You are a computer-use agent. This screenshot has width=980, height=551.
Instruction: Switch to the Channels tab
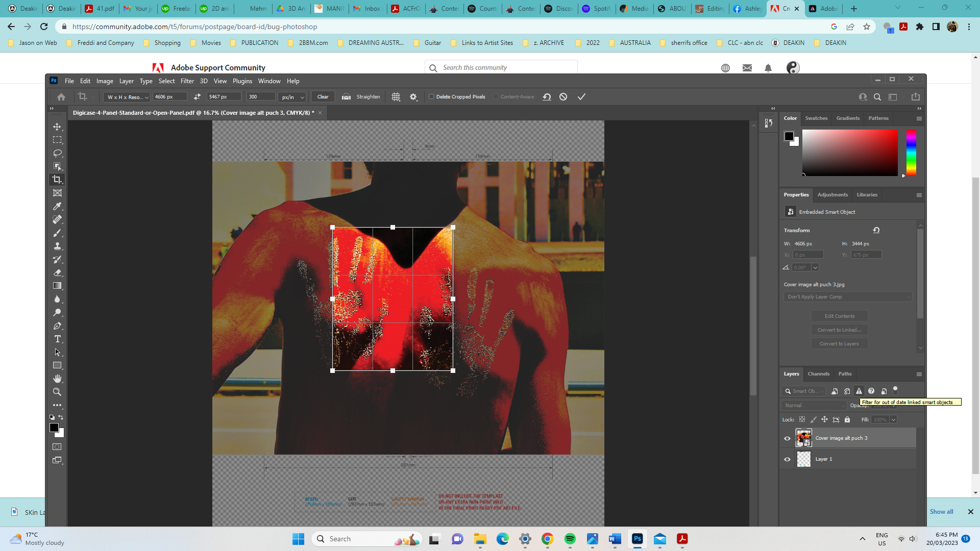click(818, 374)
